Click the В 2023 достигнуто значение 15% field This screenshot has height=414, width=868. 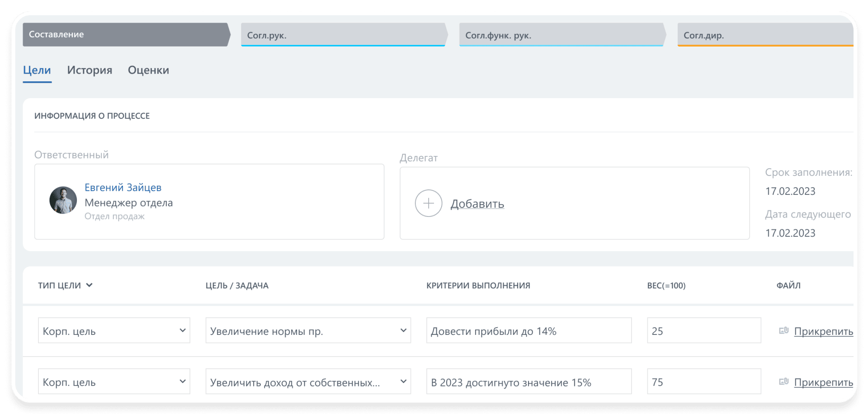(x=528, y=381)
